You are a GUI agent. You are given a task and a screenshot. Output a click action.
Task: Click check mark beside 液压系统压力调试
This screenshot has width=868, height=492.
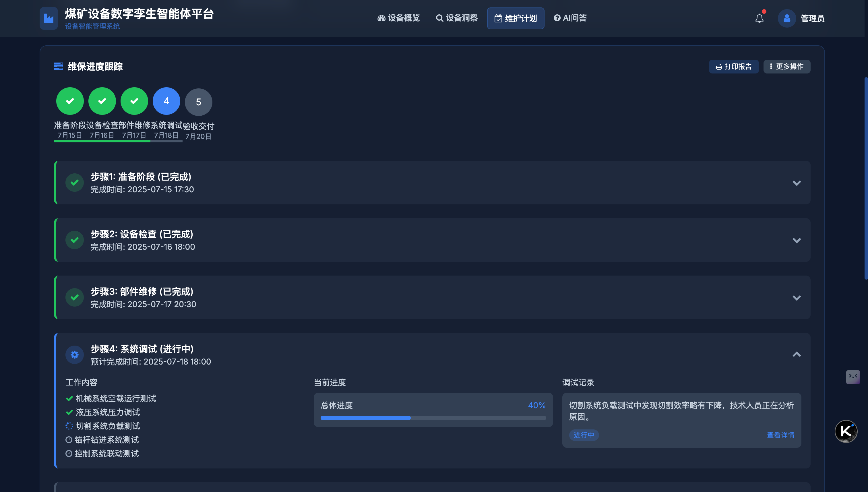point(69,412)
